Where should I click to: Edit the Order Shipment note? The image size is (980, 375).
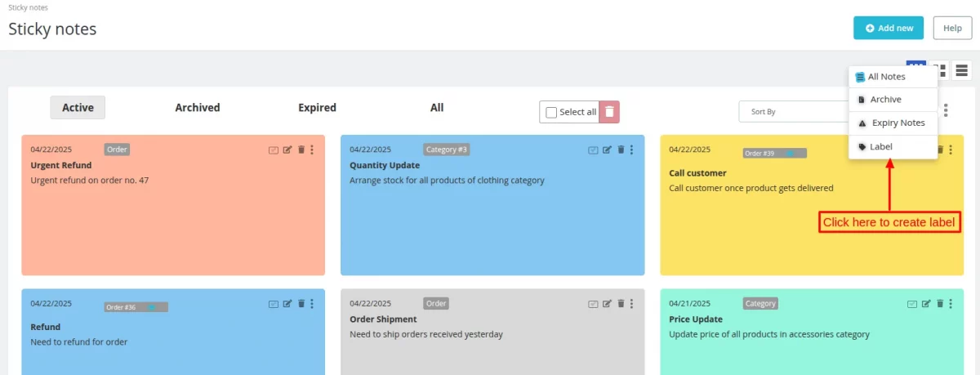606,304
